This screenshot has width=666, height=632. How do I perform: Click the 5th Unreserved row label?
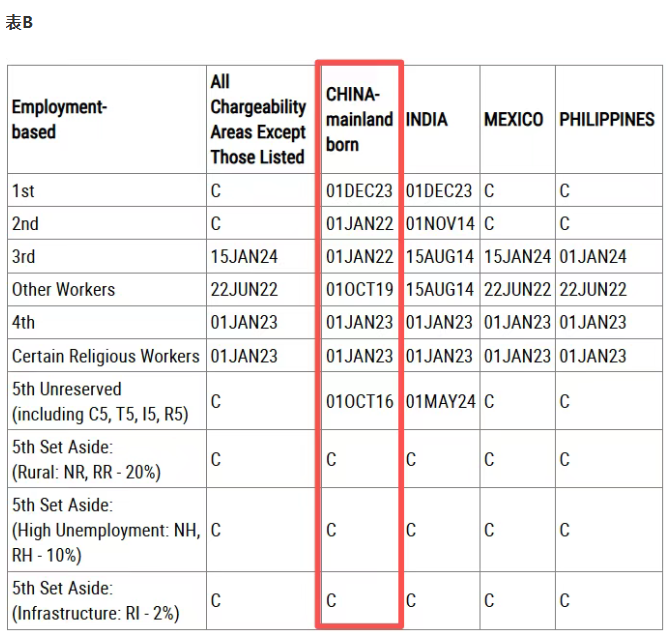point(100,402)
